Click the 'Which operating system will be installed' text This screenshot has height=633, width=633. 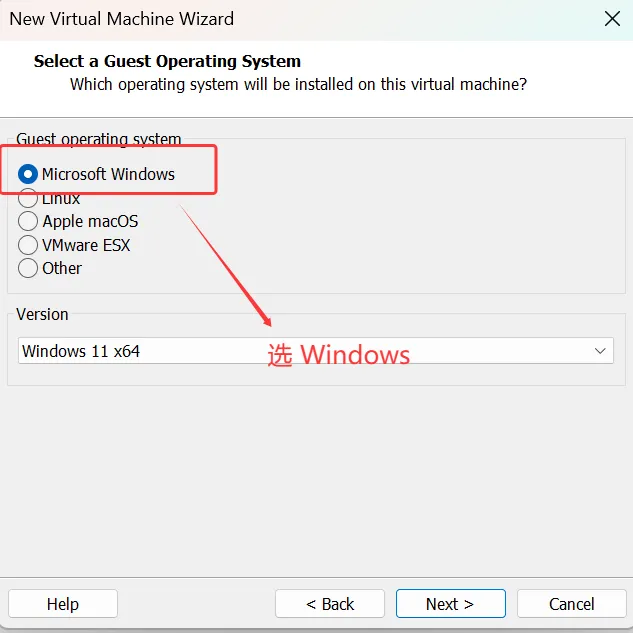(x=298, y=85)
